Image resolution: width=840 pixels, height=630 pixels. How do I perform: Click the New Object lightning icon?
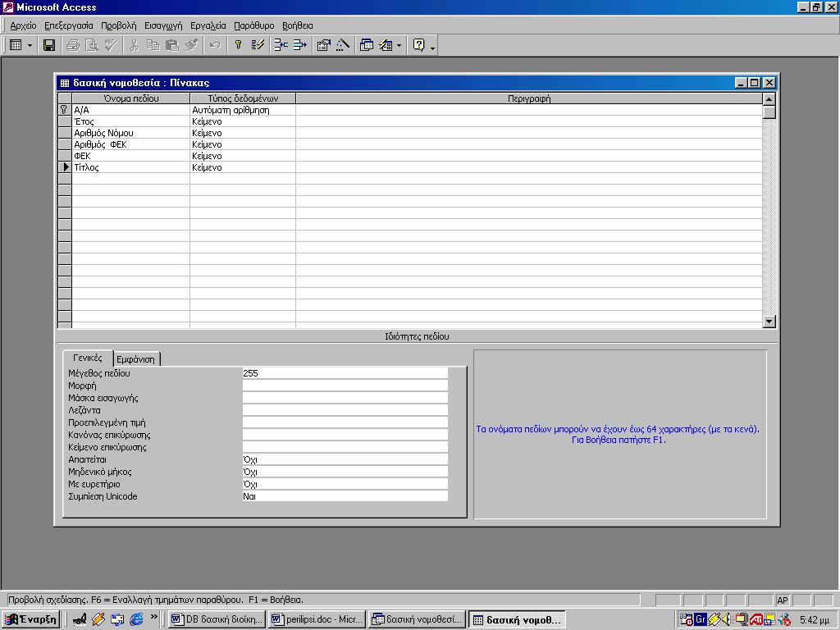[x=386, y=46]
